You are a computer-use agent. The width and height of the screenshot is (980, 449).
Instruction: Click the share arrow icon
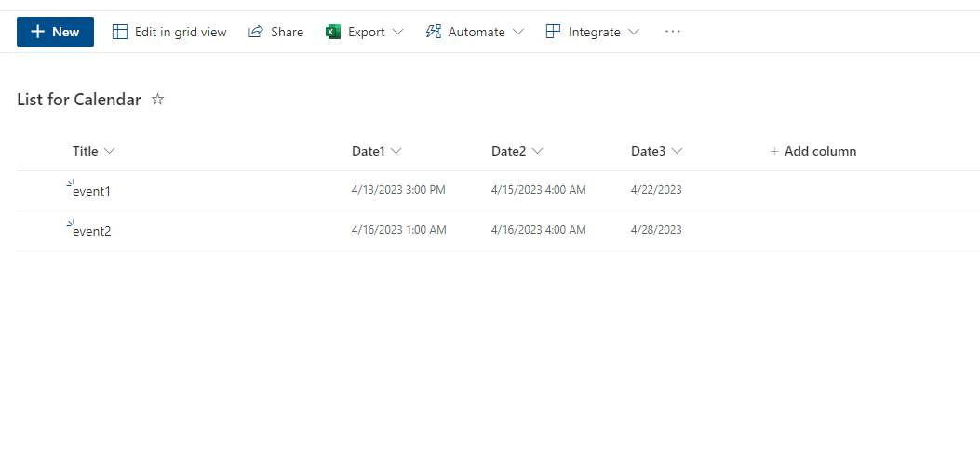[x=256, y=32]
